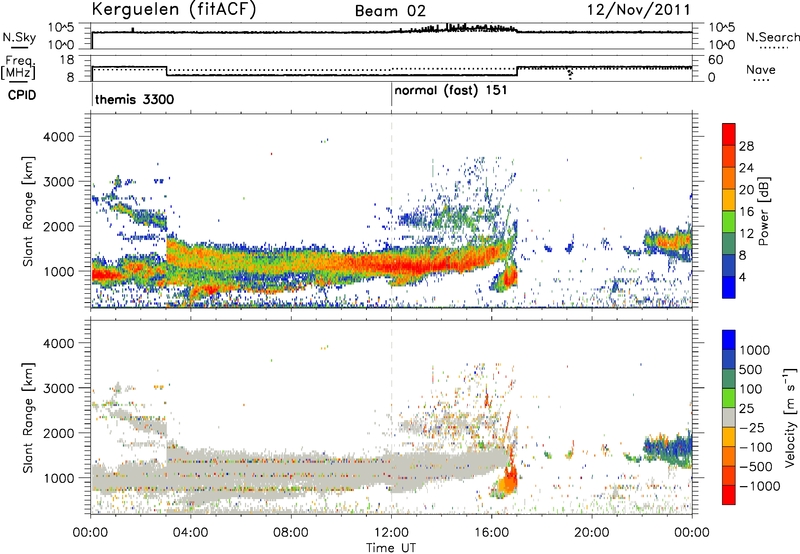Click the gray band of velocity colorbar
Viewport: 800px width, 554px height.
click(729, 417)
